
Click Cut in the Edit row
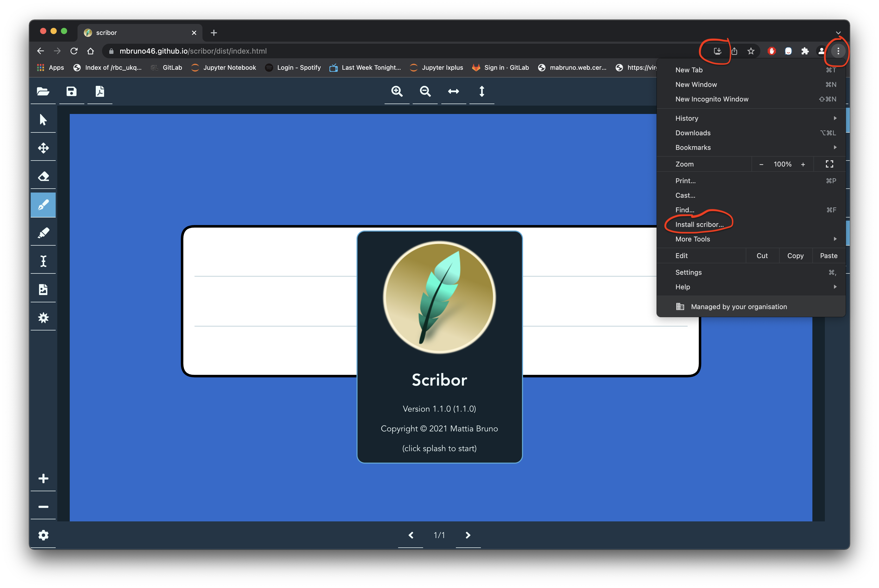click(762, 256)
